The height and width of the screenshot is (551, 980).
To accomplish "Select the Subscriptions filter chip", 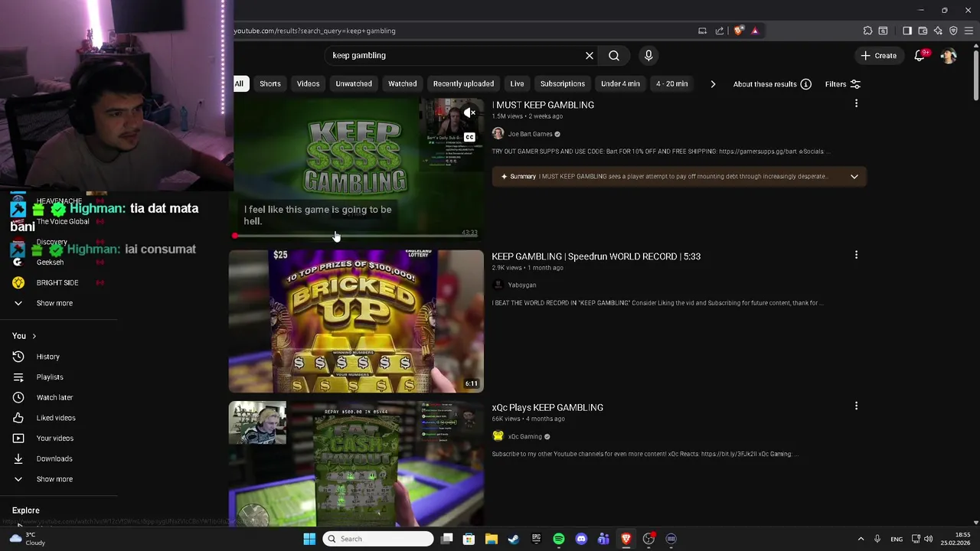I will pos(563,83).
